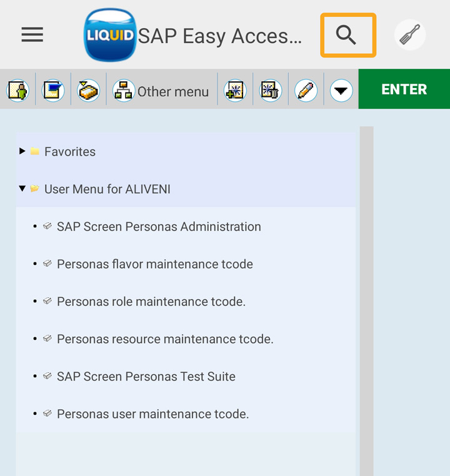Screen dimensions: 450x476
Task: Open Personas role maintenance tcode
Action: [151, 302]
